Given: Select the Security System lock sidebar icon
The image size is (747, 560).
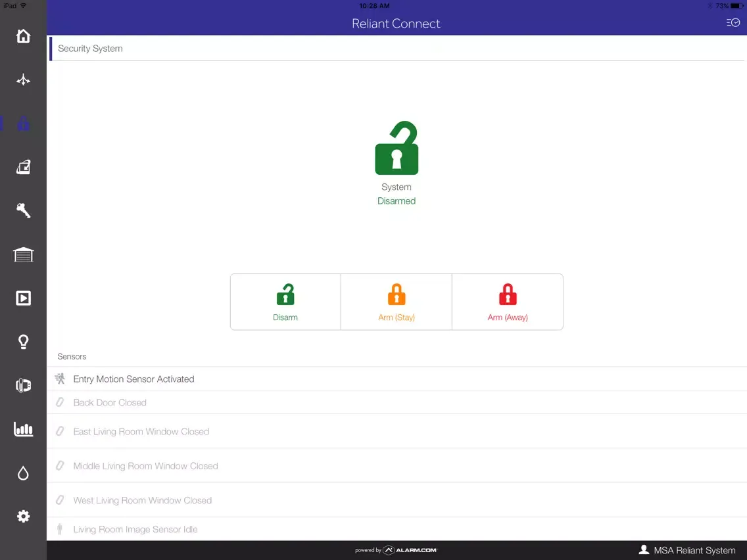Looking at the screenshot, I should (x=23, y=124).
